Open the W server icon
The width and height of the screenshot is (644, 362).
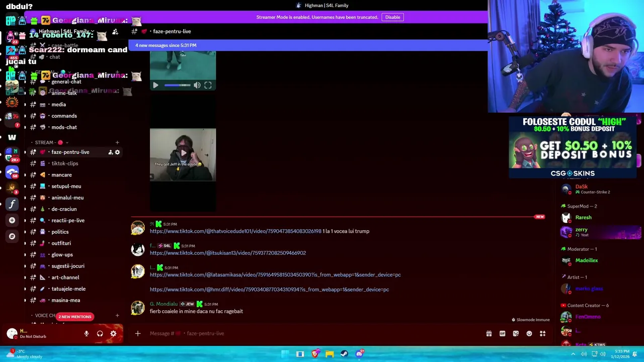pos(12,137)
